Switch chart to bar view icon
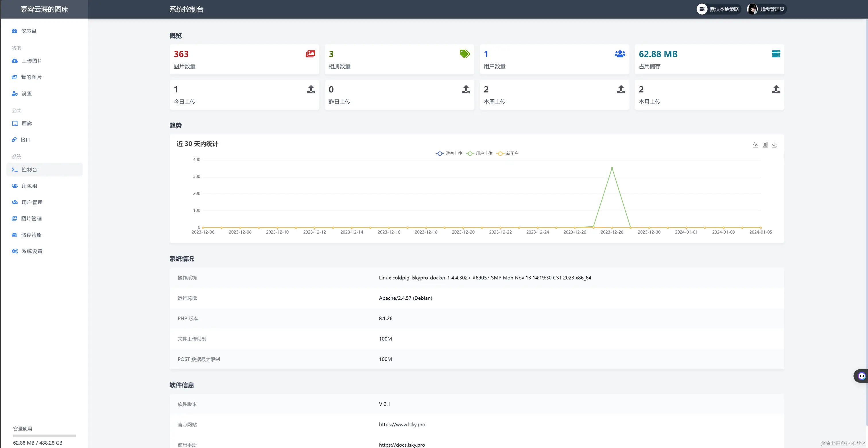 tap(765, 145)
